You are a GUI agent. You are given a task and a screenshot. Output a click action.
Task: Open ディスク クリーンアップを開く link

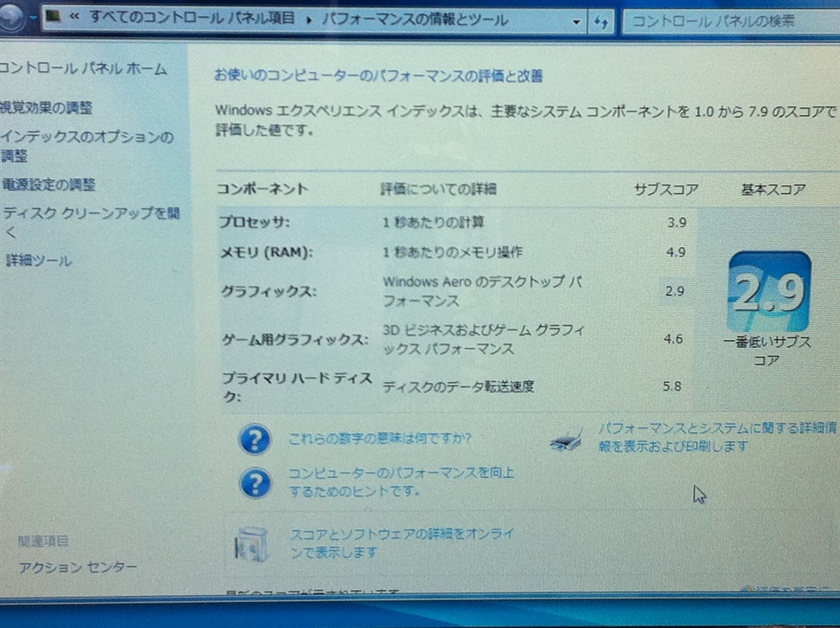91,222
